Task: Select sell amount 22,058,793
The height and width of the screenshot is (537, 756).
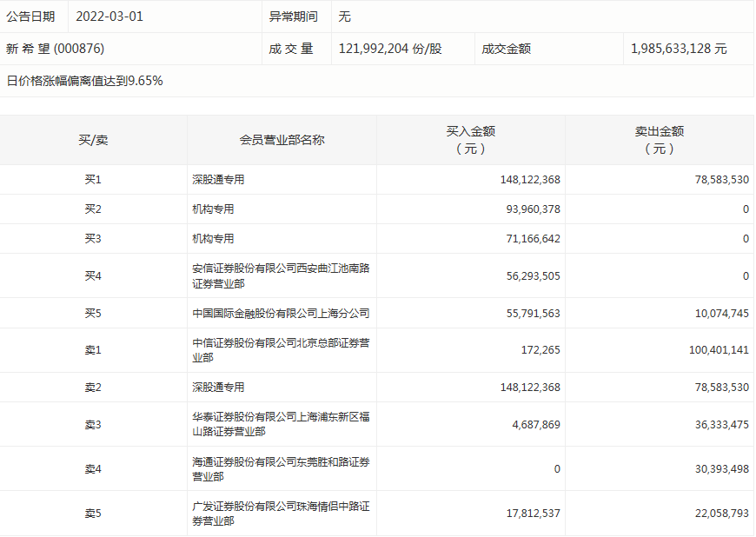Action: [722, 514]
